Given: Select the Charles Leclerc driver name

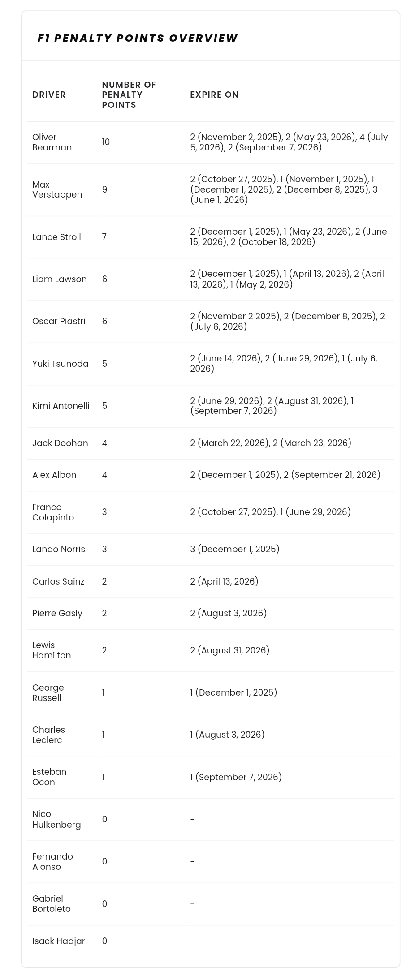Looking at the screenshot, I should [48, 735].
